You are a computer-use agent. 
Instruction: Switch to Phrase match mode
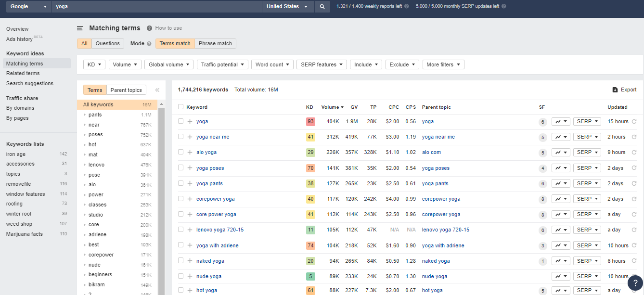[x=215, y=43]
